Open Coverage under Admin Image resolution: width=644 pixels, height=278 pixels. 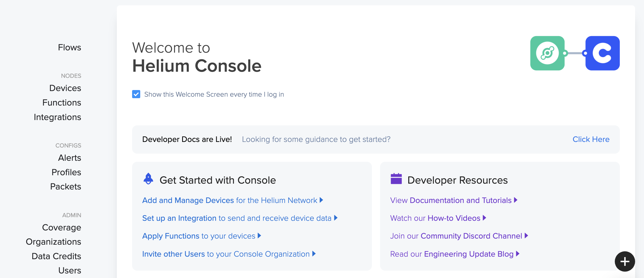(61, 227)
